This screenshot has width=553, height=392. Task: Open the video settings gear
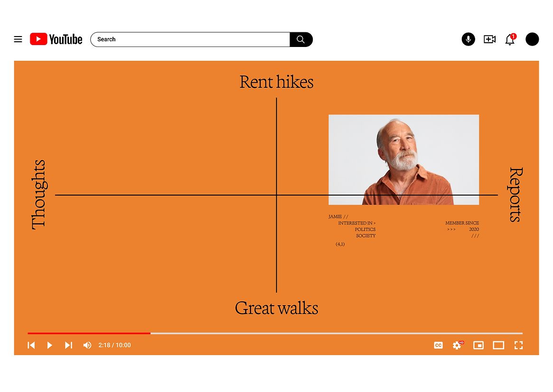[457, 345]
